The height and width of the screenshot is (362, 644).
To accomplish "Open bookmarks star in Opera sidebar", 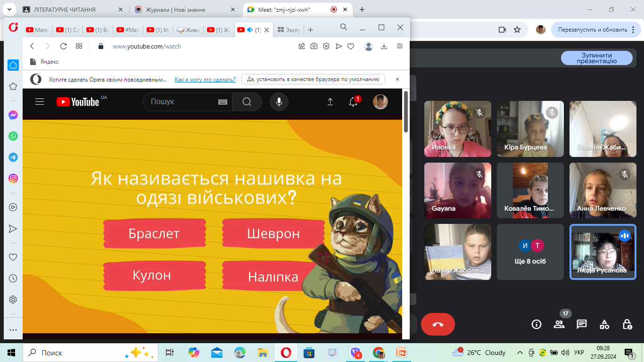I will click(13, 86).
